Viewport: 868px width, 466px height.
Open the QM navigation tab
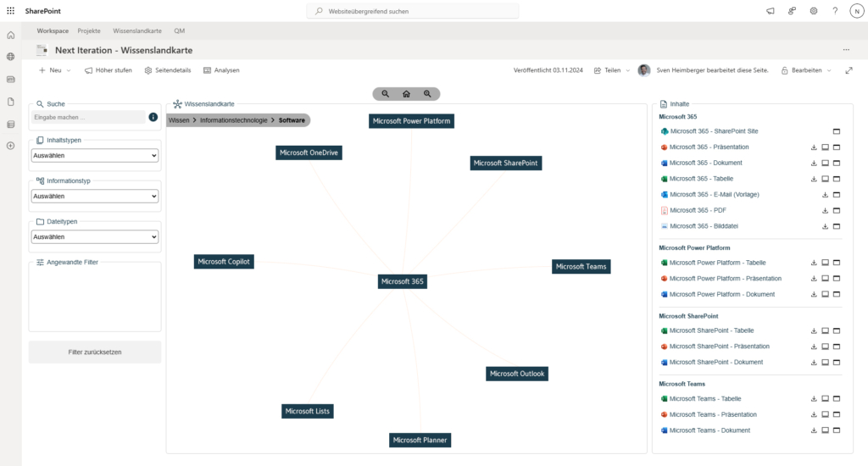tap(180, 31)
